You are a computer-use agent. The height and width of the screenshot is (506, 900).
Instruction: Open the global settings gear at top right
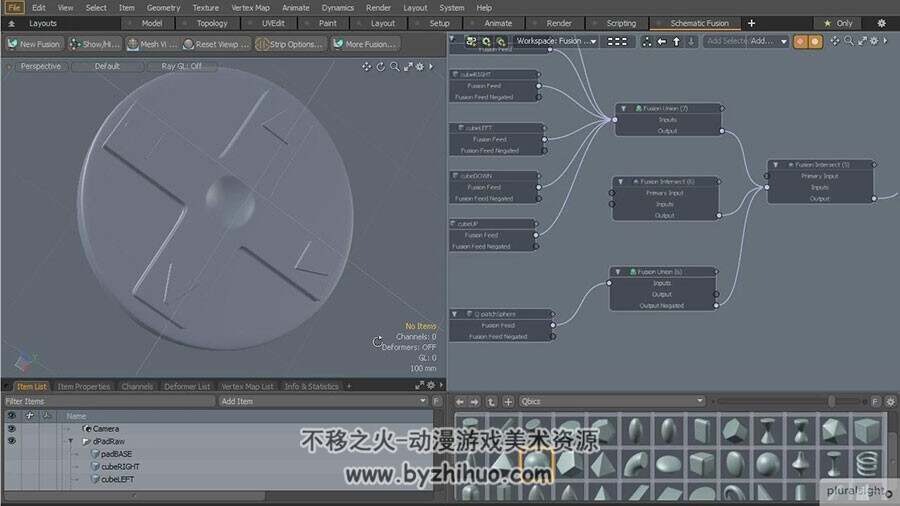pyautogui.click(x=882, y=23)
